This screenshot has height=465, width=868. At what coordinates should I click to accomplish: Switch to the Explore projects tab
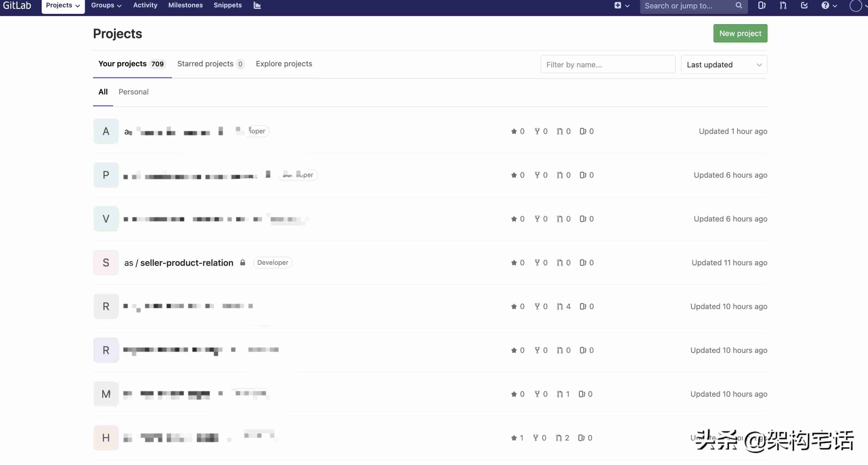pos(284,64)
